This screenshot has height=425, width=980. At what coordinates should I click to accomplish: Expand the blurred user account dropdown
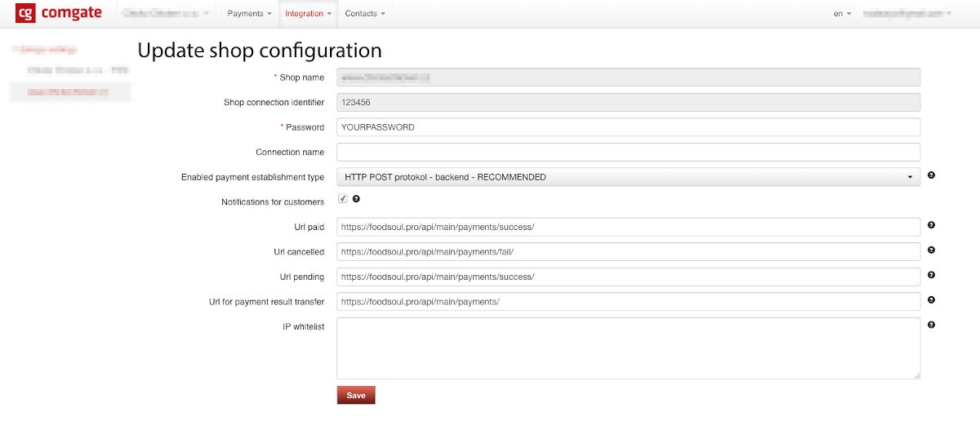tap(906, 14)
